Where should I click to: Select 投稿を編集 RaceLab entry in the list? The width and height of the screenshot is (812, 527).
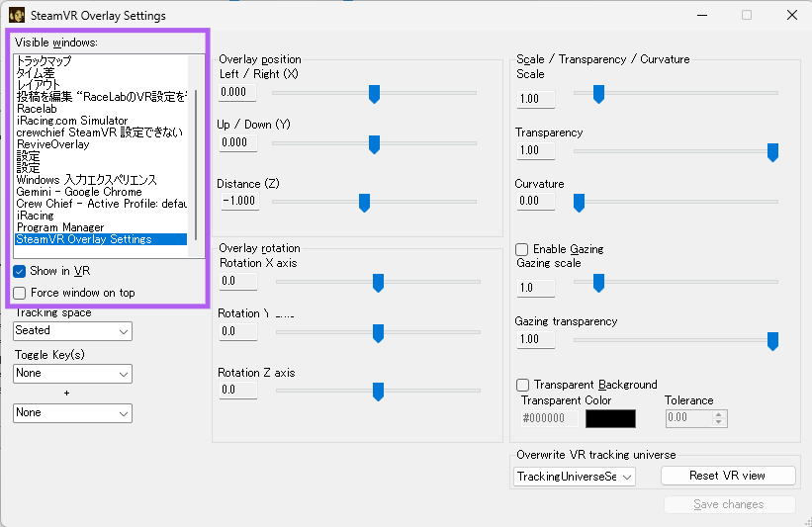click(x=101, y=97)
